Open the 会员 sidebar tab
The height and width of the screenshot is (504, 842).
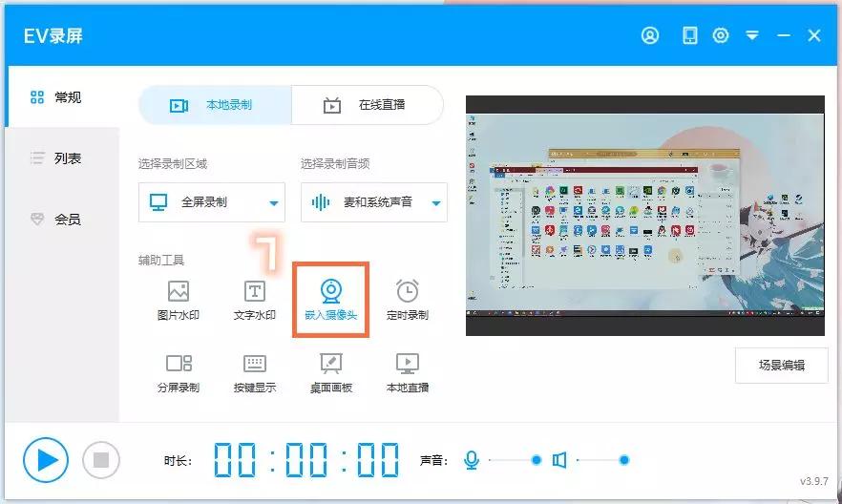[61, 220]
